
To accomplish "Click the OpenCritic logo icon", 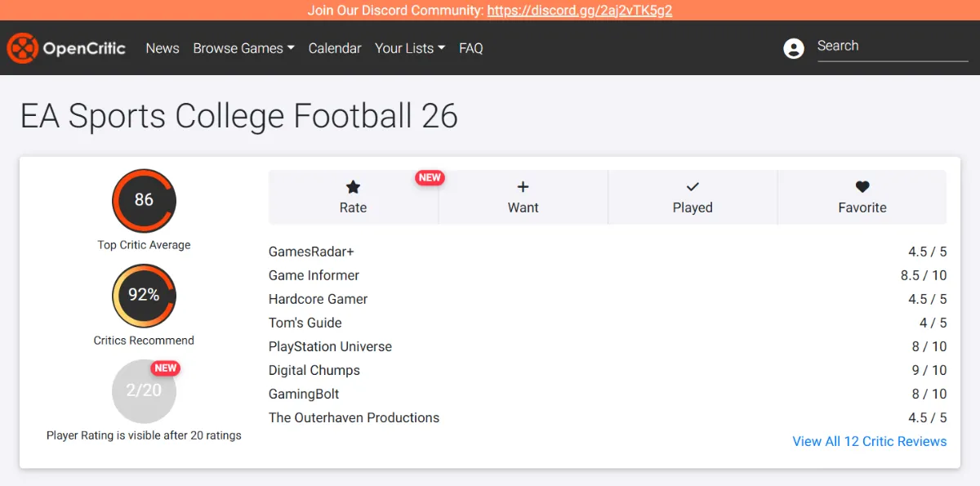I will [x=24, y=48].
